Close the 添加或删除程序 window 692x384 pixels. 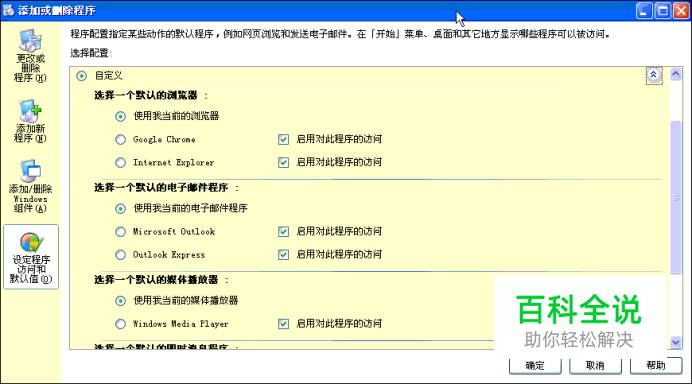(x=681, y=11)
